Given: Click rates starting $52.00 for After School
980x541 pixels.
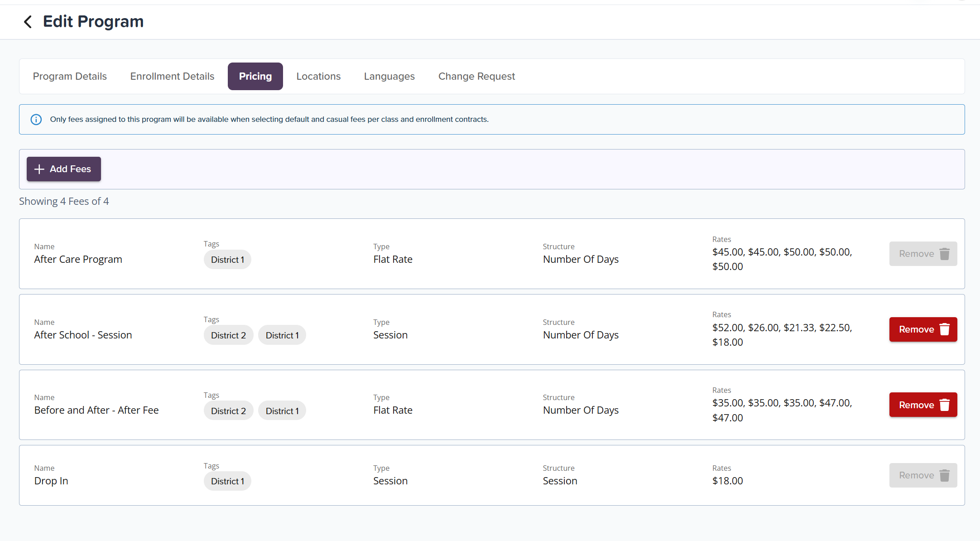Looking at the screenshot, I should point(782,335).
